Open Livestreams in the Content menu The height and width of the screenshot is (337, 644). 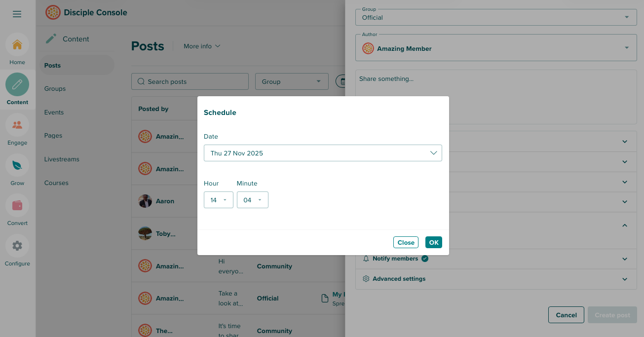click(62, 159)
